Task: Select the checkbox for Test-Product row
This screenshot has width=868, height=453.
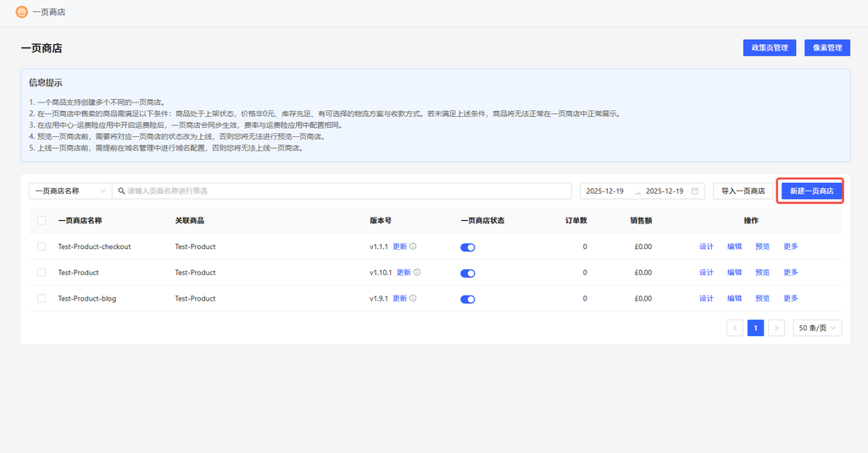Action: 42,273
